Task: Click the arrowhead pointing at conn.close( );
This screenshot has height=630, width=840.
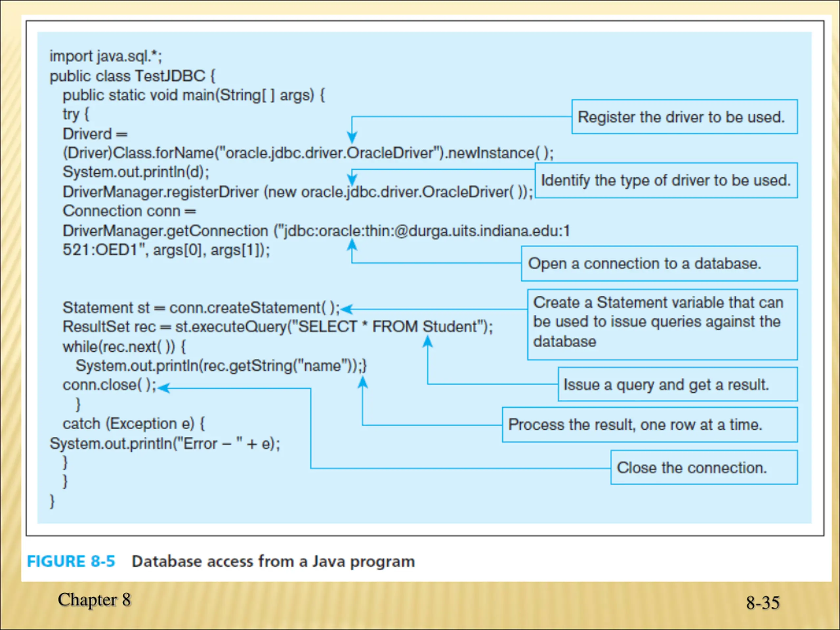Action: [164, 388]
